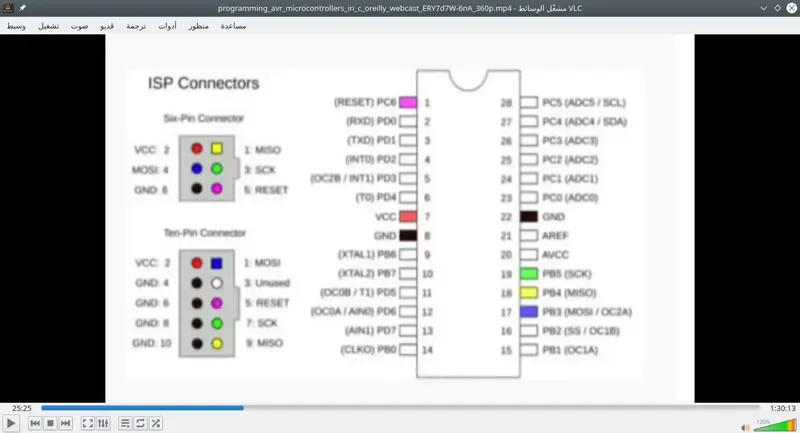
Task: Stop the video playback
Action: (x=50, y=424)
